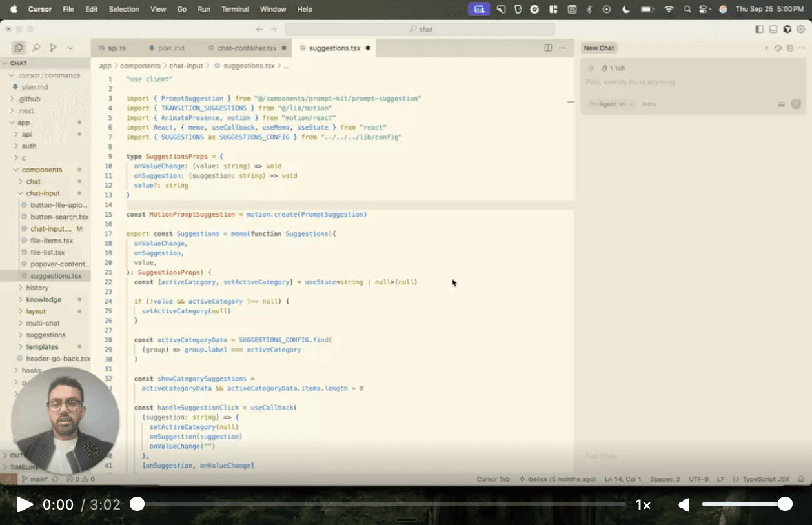This screenshot has height=525, width=812.
Task: Collapse the components folder
Action: click(x=41, y=170)
